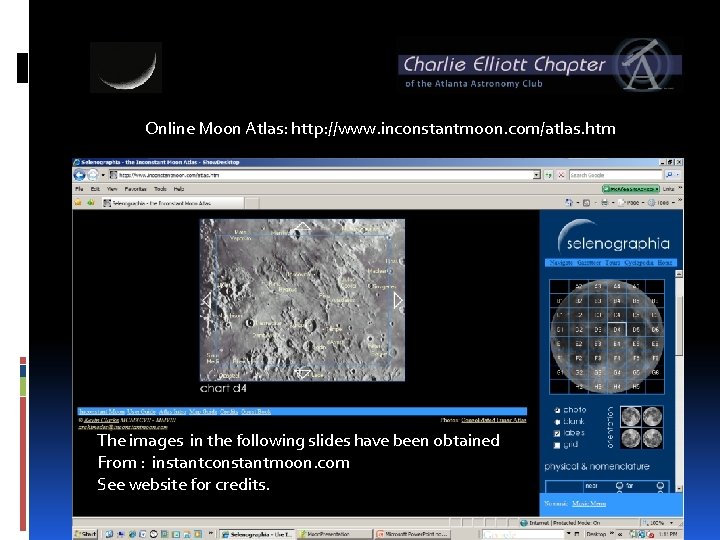Select the photo radio button
This screenshot has width=720, height=540.
(x=557, y=410)
